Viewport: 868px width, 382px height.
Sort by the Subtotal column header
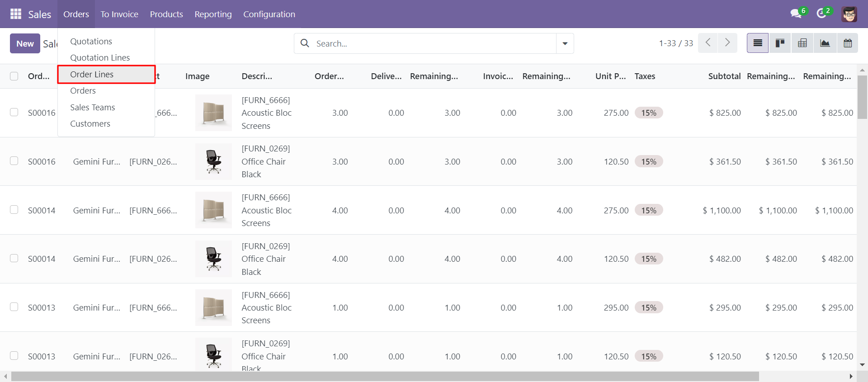724,76
